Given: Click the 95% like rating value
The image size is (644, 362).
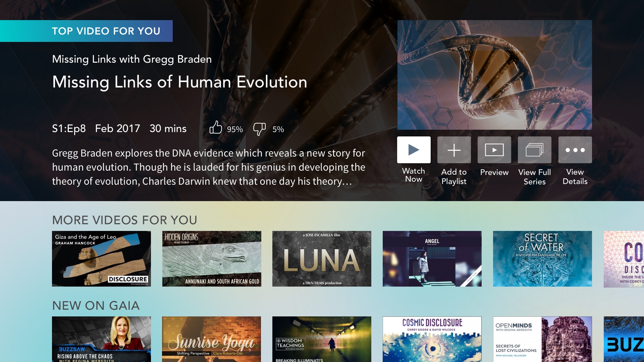Looking at the screenshot, I should [235, 129].
